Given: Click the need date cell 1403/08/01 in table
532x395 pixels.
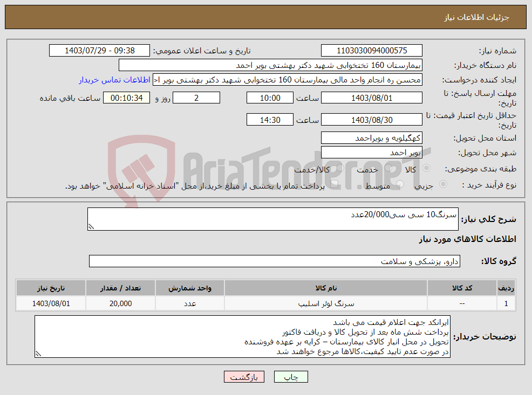Looking at the screenshot, I should pyautogui.click(x=51, y=303).
